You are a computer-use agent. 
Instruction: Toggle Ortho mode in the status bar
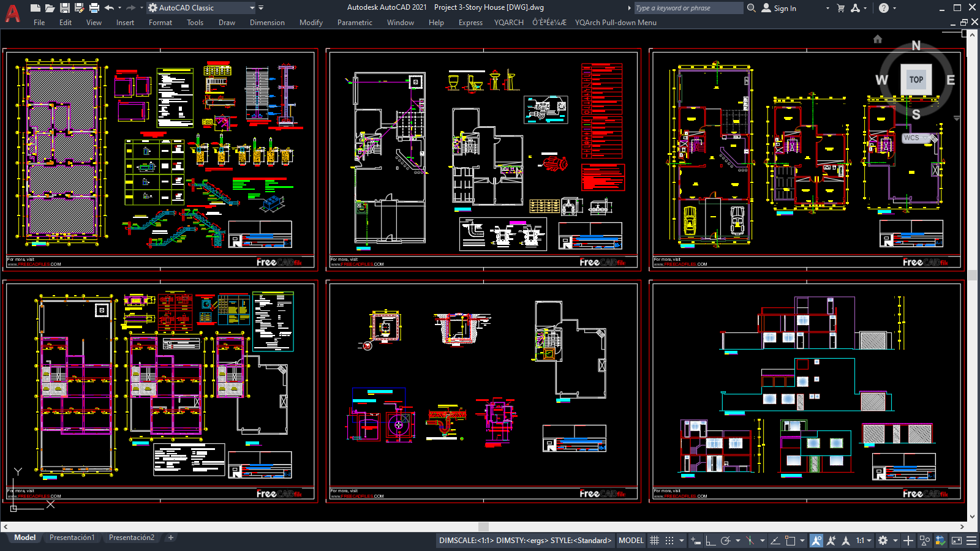coord(710,541)
